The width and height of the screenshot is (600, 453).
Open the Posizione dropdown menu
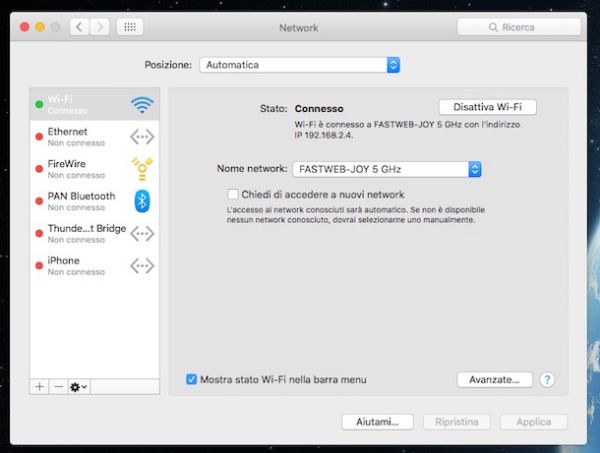[299, 65]
